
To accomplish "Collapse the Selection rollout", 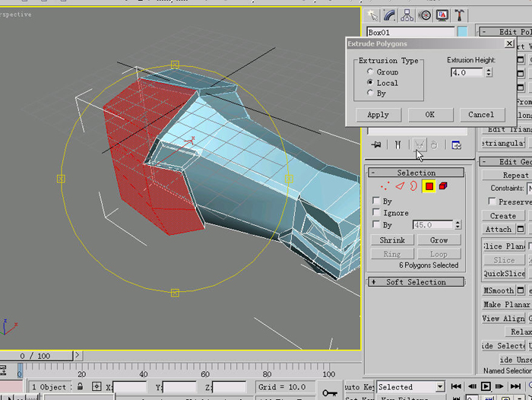I will (x=416, y=173).
